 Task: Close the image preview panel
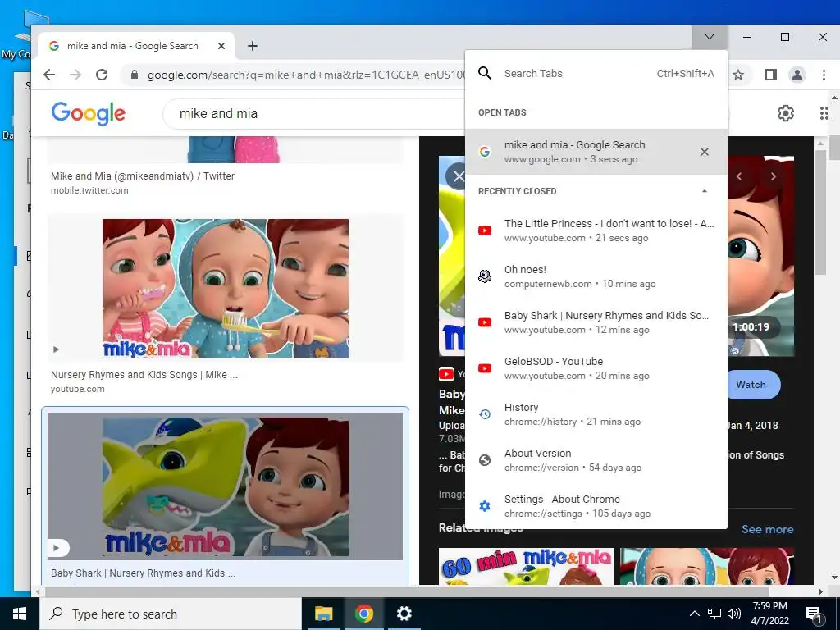(x=458, y=176)
